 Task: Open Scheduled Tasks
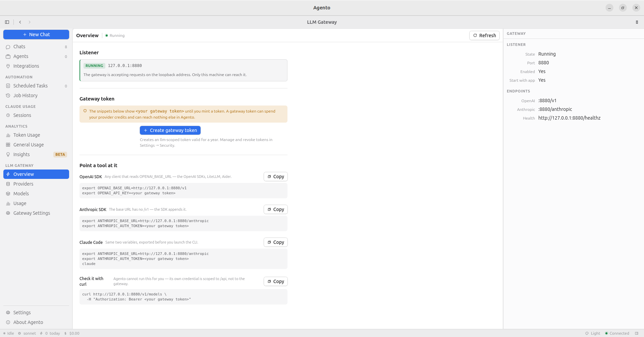point(36,86)
